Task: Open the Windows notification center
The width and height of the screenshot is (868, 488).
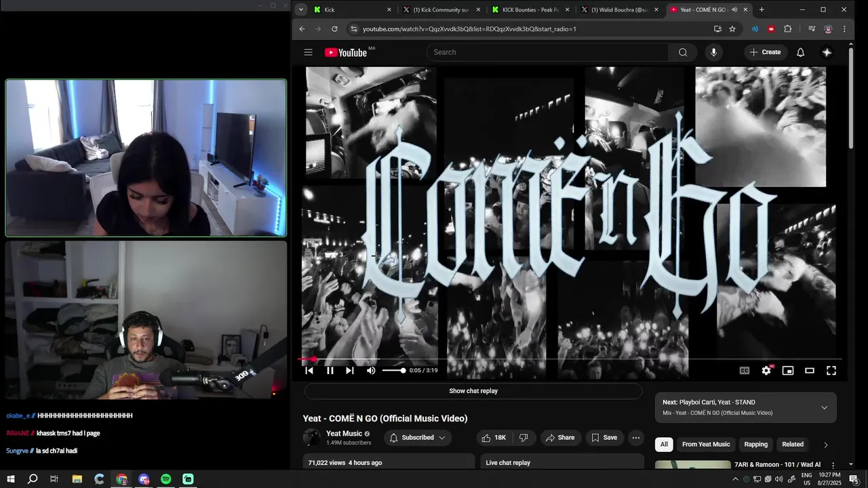Action: coord(853,479)
